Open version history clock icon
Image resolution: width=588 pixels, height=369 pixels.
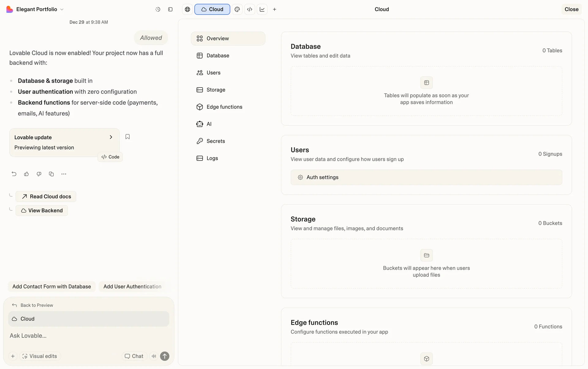(x=158, y=9)
